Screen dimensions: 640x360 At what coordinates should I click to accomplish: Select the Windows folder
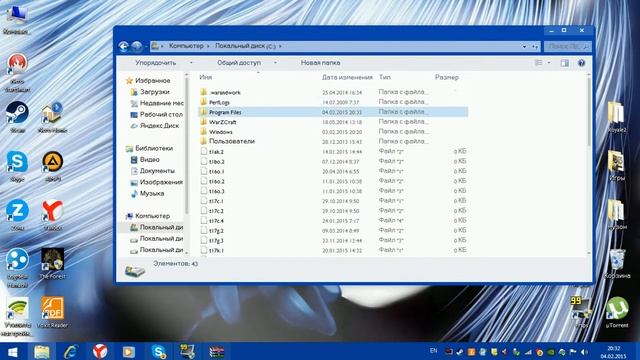pyautogui.click(x=220, y=132)
